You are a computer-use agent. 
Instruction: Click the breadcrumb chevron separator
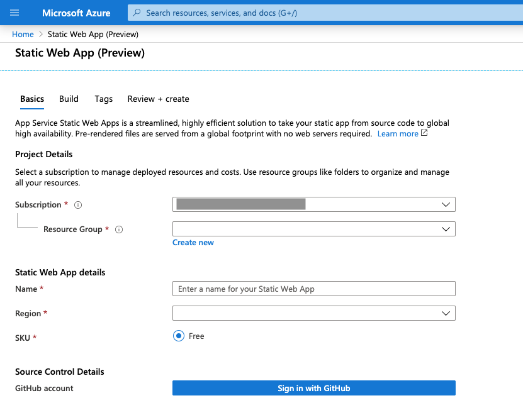41,35
